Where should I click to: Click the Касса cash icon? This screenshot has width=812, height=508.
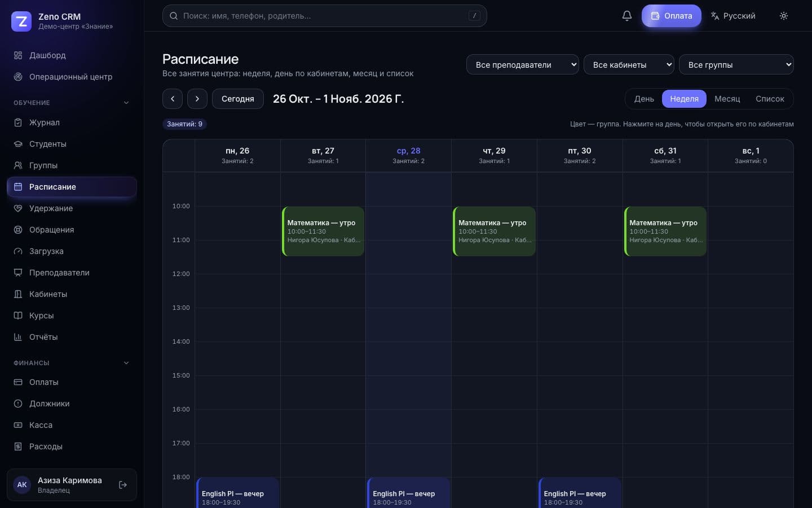[x=18, y=425]
